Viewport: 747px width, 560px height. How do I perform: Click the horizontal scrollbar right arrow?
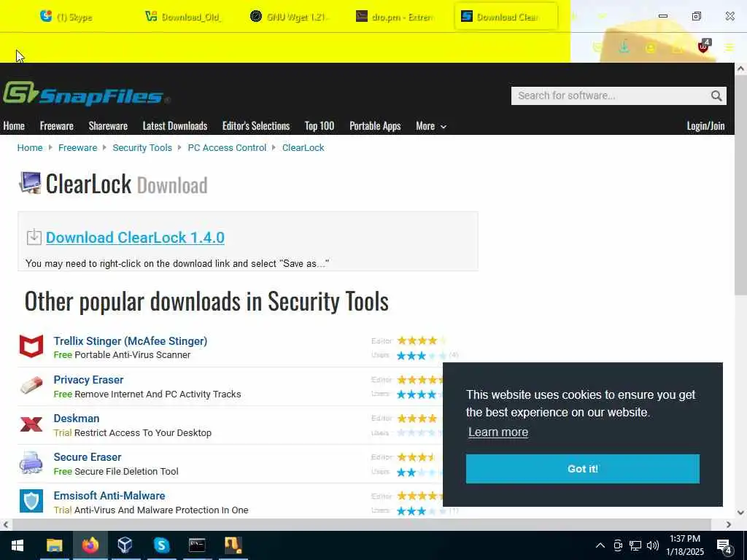[x=729, y=525]
